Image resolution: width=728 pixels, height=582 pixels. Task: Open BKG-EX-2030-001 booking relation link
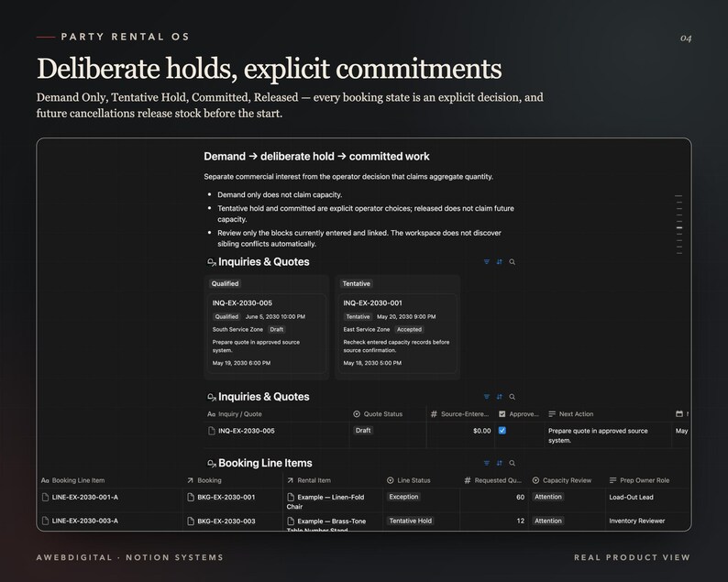226,497
